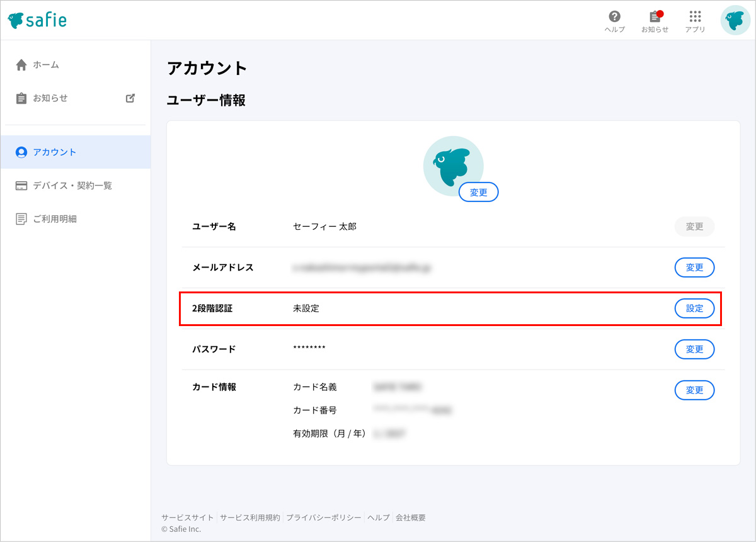Click 変更 button for パスワード
This screenshot has height=542, width=756.
694,349
